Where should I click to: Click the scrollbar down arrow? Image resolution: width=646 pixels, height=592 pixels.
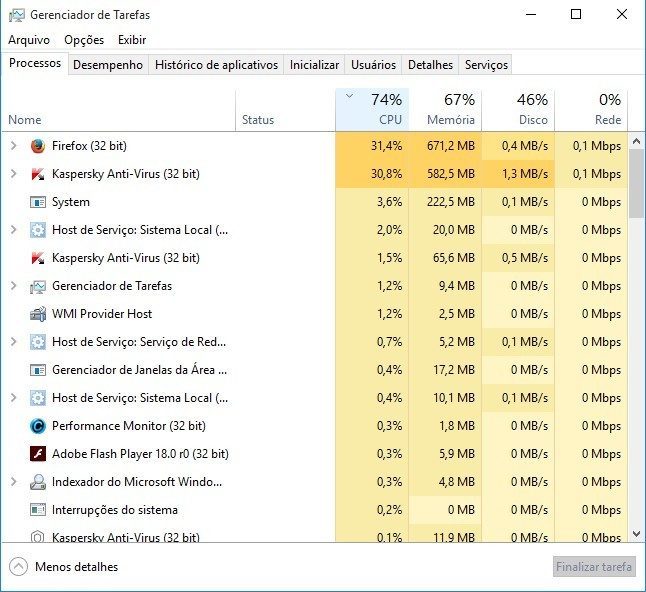tap(637, 534)
